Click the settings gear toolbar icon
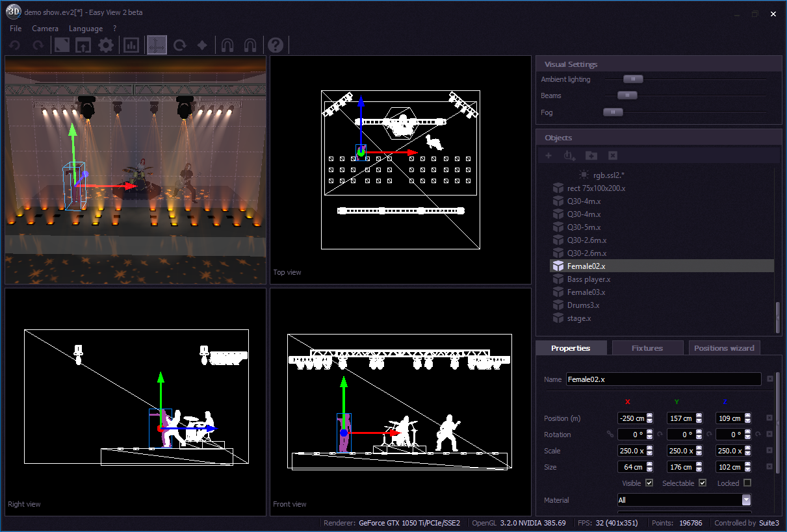 [x=106, y=45]
